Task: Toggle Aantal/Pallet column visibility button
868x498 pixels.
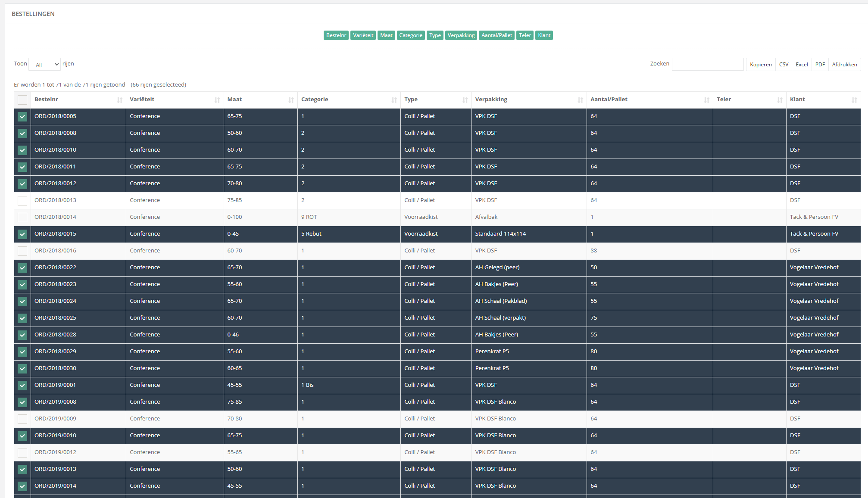Action: coord(496,35)
